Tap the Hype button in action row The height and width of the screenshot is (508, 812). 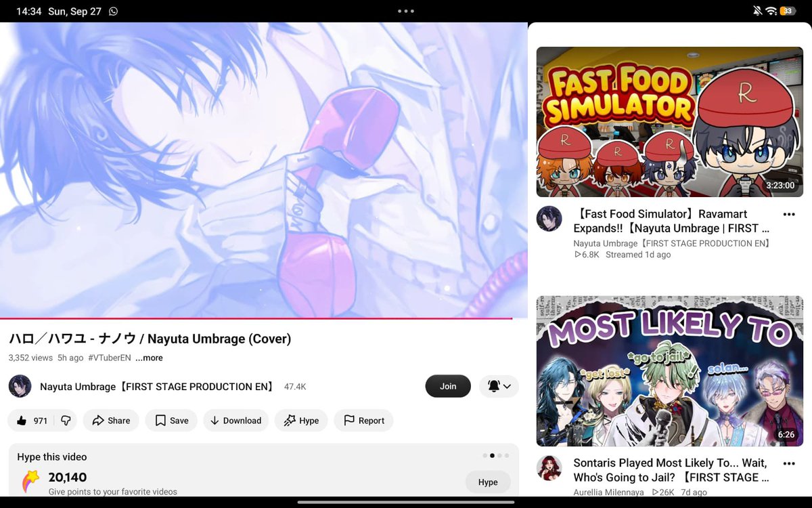(x=301, y=421)
